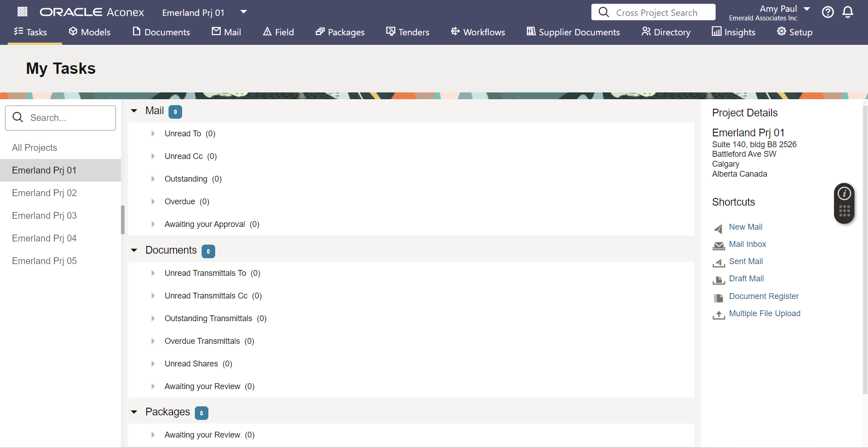
Task: Open the Workflows tab
Action: pyautogui.click(x=478, y=32)
